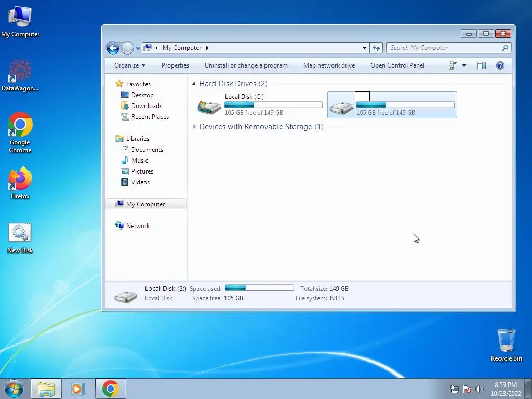Click the Show desktop button
Screen dimensions: 532x399
[528, 389]
